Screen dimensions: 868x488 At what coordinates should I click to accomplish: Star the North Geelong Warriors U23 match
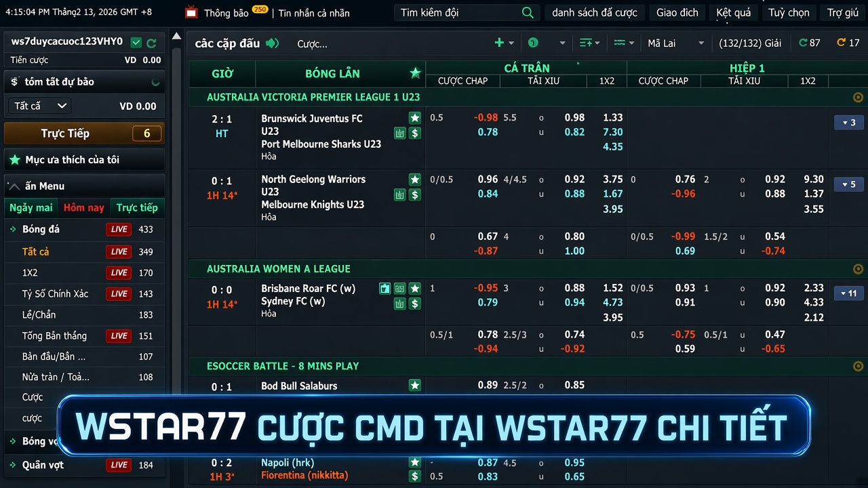pyautogui.click(x=415, y=180)
